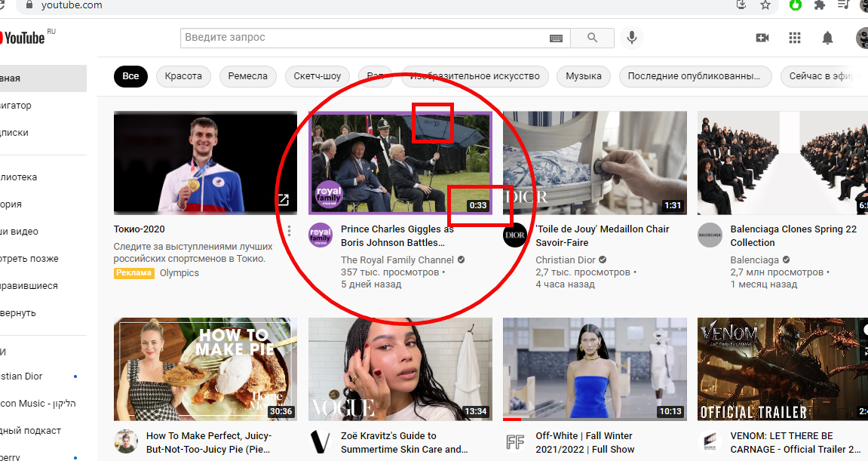Open the Christian Dior subscription in sidebar
This screenshot has height=461, width=868.
point(43,376)
